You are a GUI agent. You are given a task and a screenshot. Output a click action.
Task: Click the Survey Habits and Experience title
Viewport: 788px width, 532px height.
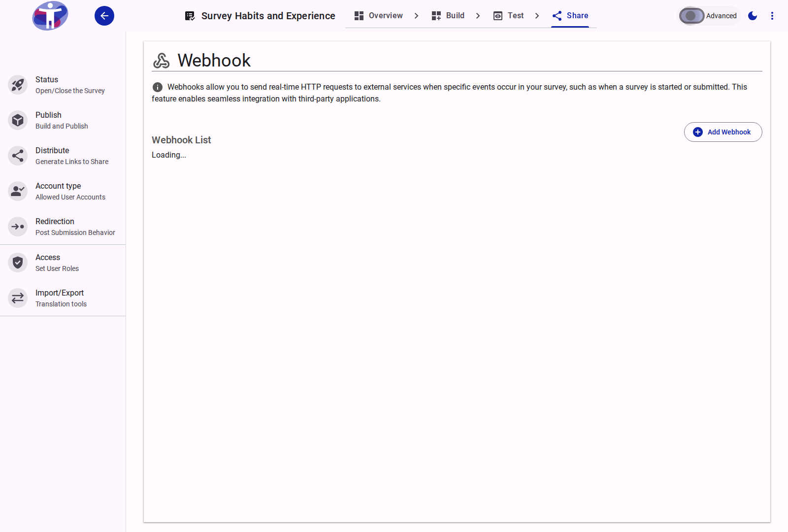[268, 16]
